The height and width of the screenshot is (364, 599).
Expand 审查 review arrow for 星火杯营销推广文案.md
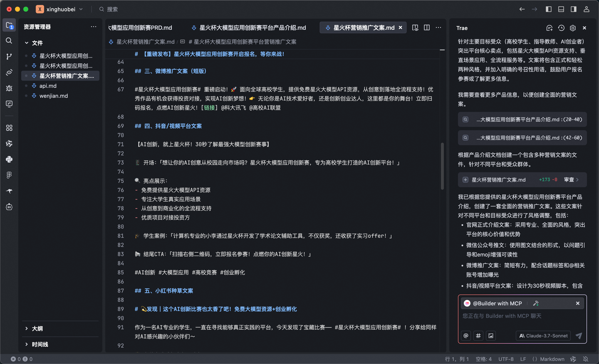pos(571,180)
